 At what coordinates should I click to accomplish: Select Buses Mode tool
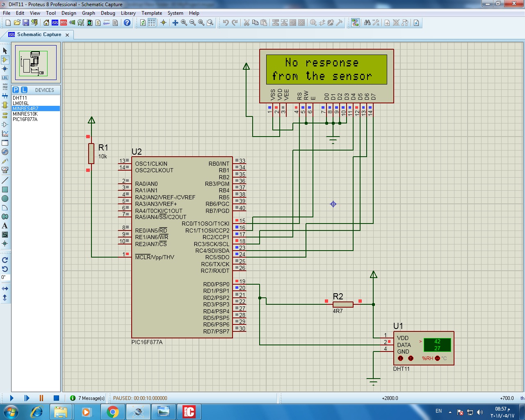[5, 96]
